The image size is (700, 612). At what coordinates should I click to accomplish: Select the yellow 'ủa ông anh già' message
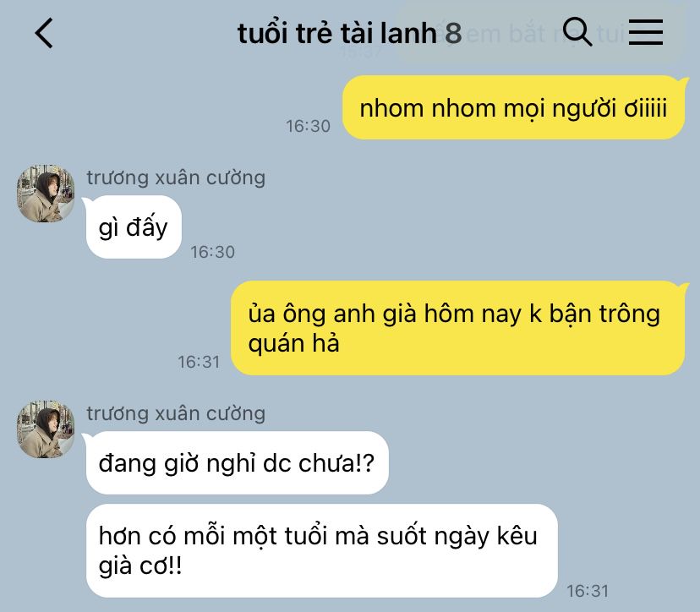(457, 328)
